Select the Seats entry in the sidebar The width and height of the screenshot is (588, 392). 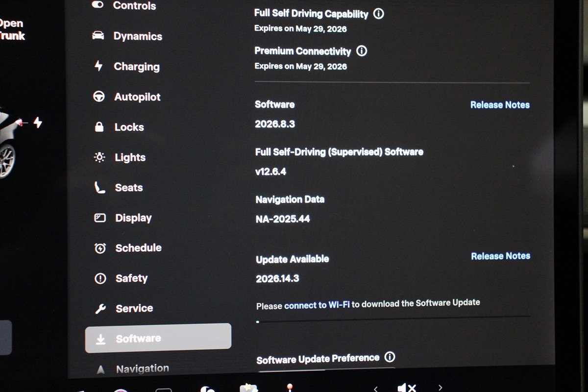pyautogui.click(x=119, y=188)
